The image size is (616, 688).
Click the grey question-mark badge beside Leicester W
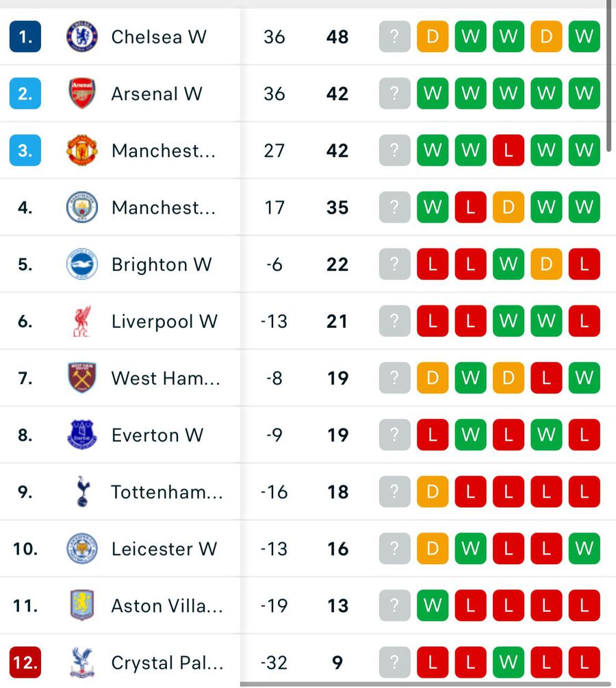click(394, 548)
